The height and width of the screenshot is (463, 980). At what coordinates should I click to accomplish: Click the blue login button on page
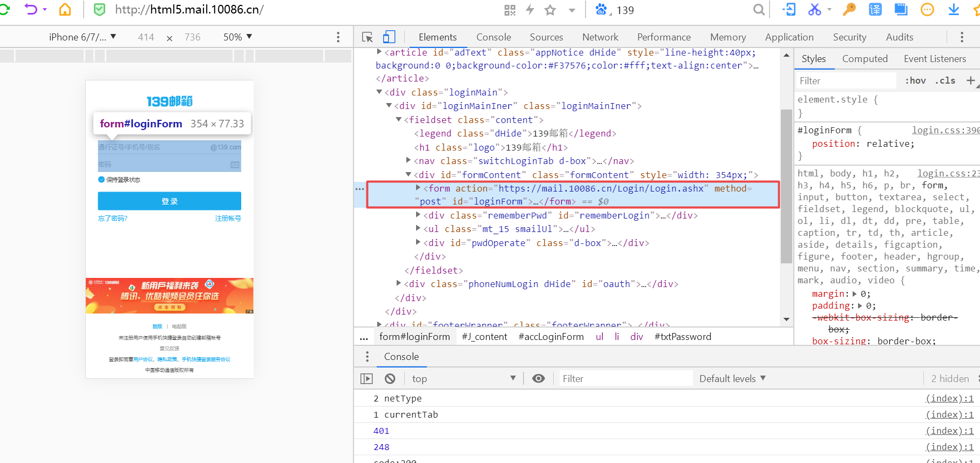(x=169, y=201)
